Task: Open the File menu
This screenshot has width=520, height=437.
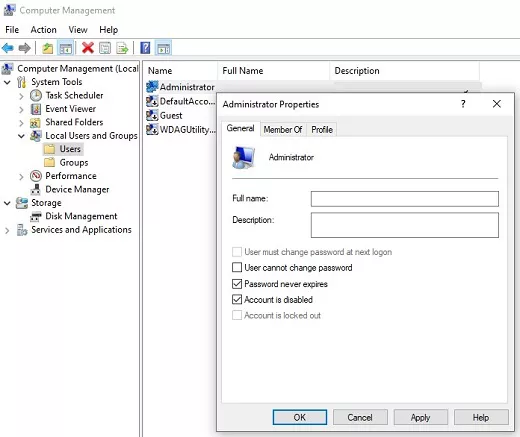Action: [x=12, y=30]
